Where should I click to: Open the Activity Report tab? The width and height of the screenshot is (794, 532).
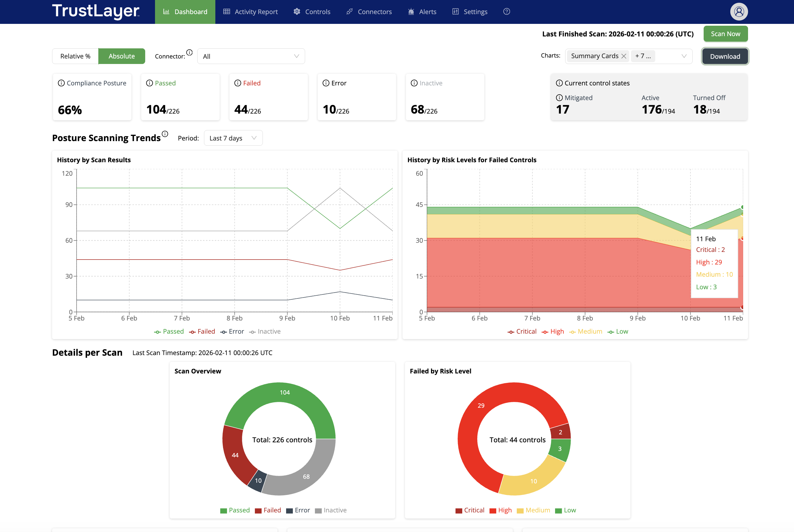coord(251,12)
